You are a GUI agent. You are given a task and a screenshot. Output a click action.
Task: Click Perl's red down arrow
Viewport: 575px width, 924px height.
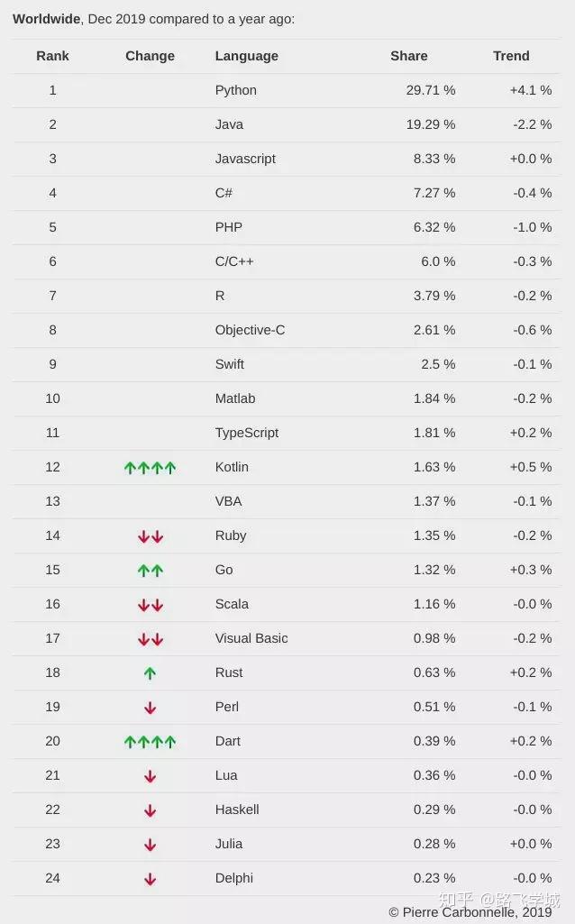pyautogui.click(x=150, y=708)
